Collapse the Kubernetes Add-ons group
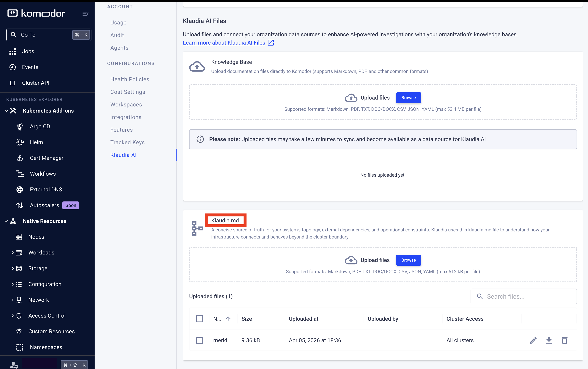The height and width of the screenshot is (369, 588). tap(6, 111)
